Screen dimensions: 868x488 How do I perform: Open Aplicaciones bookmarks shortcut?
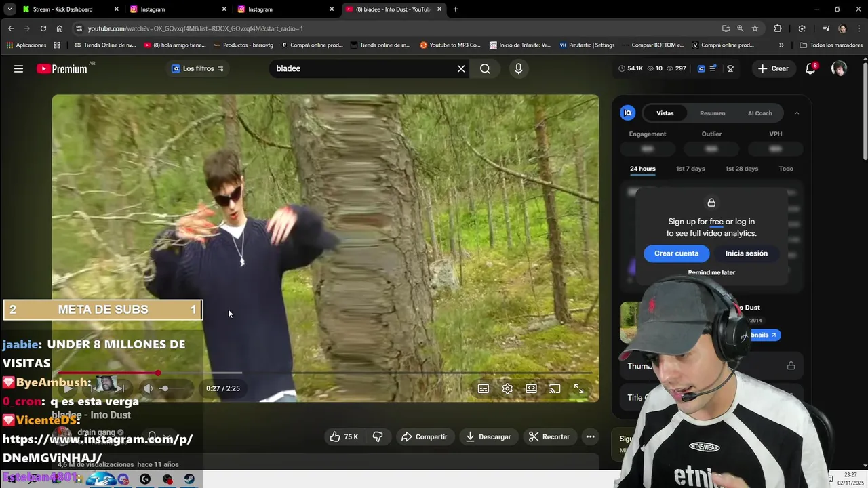(x=26, y=45)
